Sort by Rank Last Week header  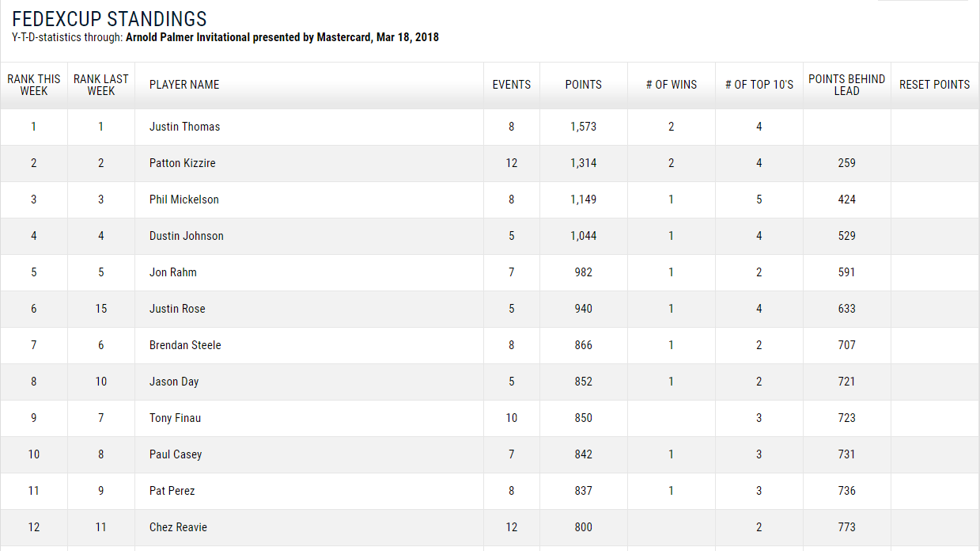tap(101, 85)
